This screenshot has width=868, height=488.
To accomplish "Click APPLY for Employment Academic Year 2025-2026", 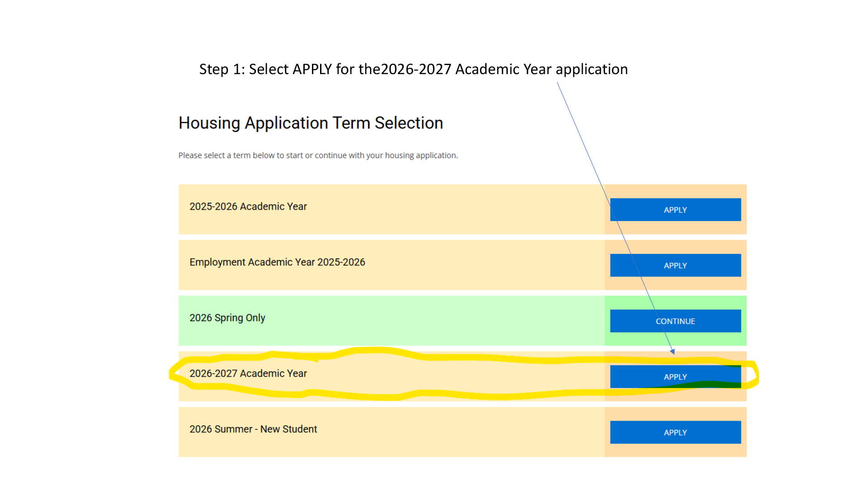I will tap(675, 265).
